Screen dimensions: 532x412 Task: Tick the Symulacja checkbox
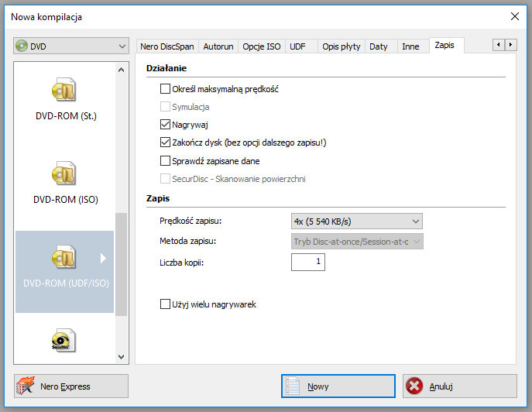[165, 107]
